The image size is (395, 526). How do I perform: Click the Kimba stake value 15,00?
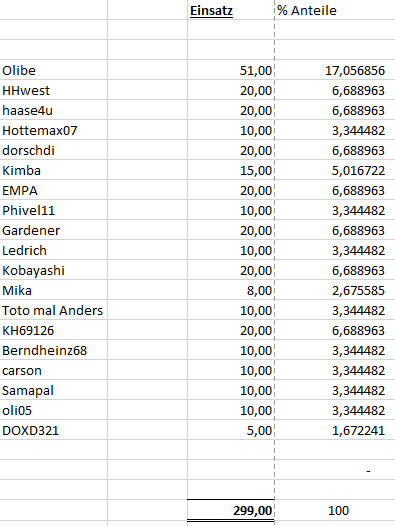tap(231, 170)
